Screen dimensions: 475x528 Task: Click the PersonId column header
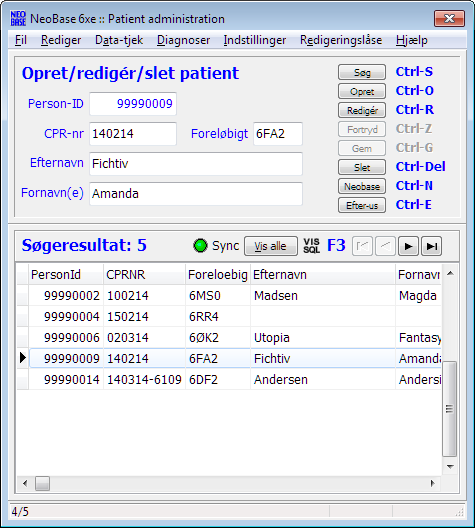click(66, 274)
